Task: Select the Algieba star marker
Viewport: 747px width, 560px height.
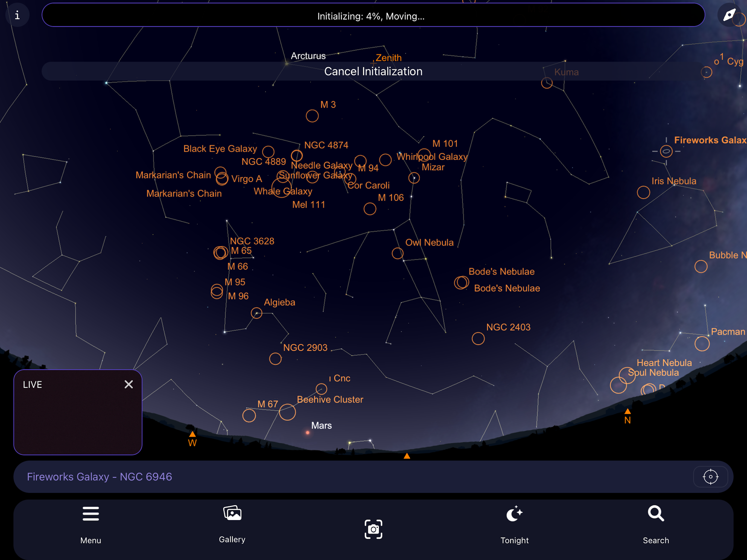Action: tap(257, 313)
